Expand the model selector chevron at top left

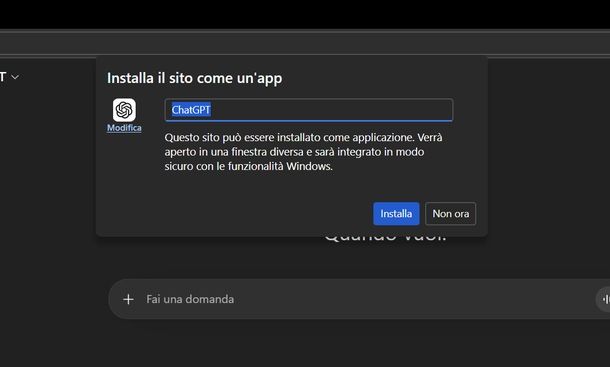tap(15, 77)
